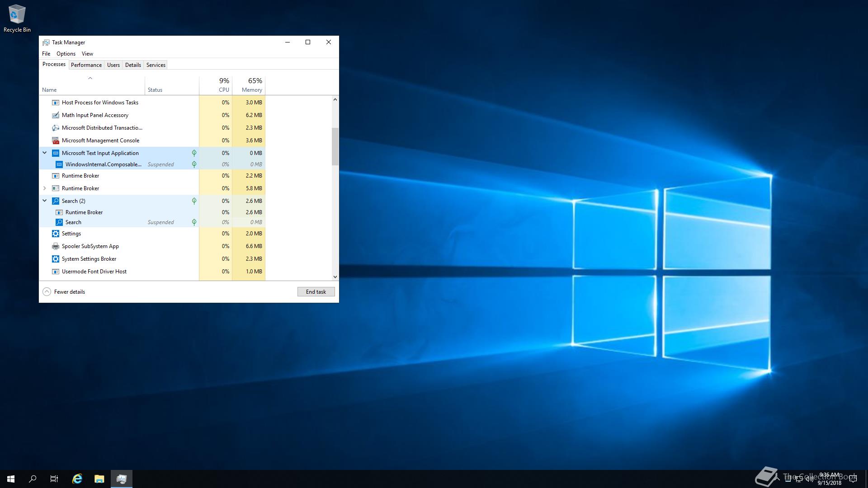Image resolution: width=868 pixels, height=488 pixels.
Task: Click the 6.6 MB memory value
Action: 254,246
